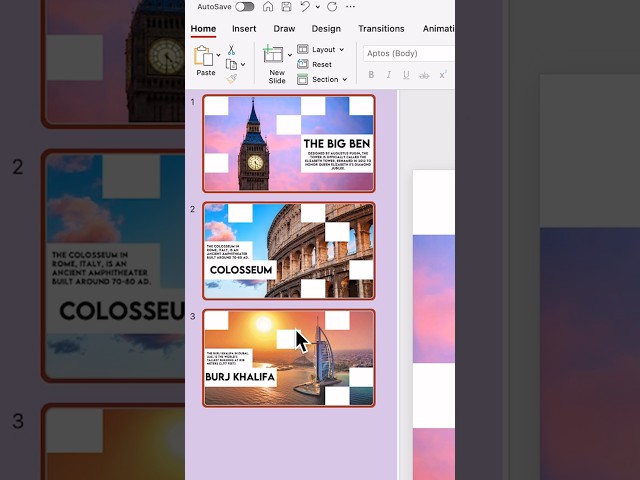This screenshot has height=480, width=640.
Task: Click the Paste clipboard icon
Action: tap(204, 56)
